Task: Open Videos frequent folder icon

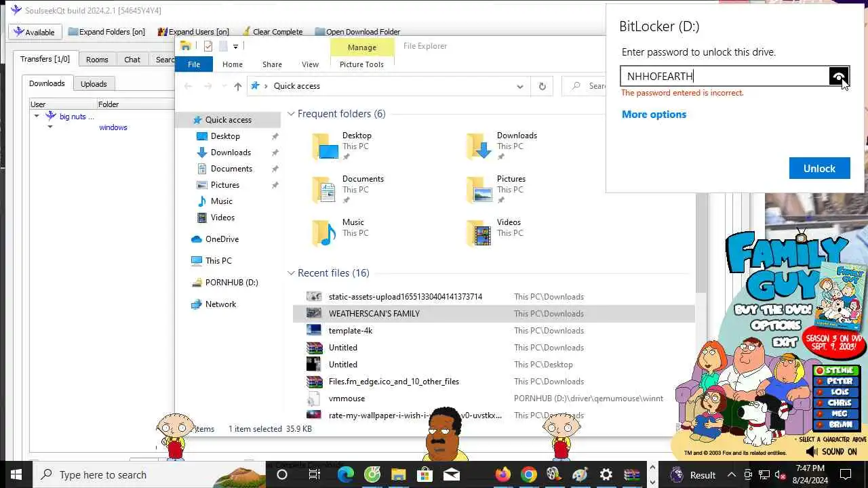Action: point(479,233)
